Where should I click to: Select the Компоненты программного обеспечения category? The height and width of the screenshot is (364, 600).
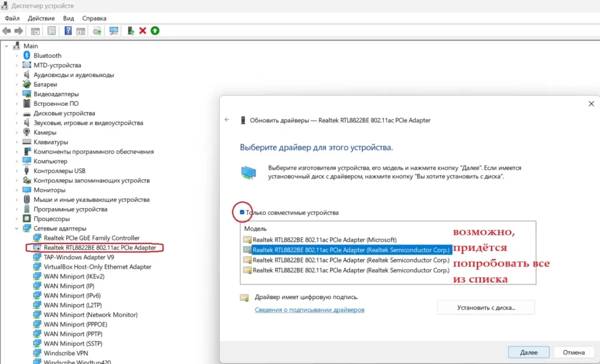[94, 152]
